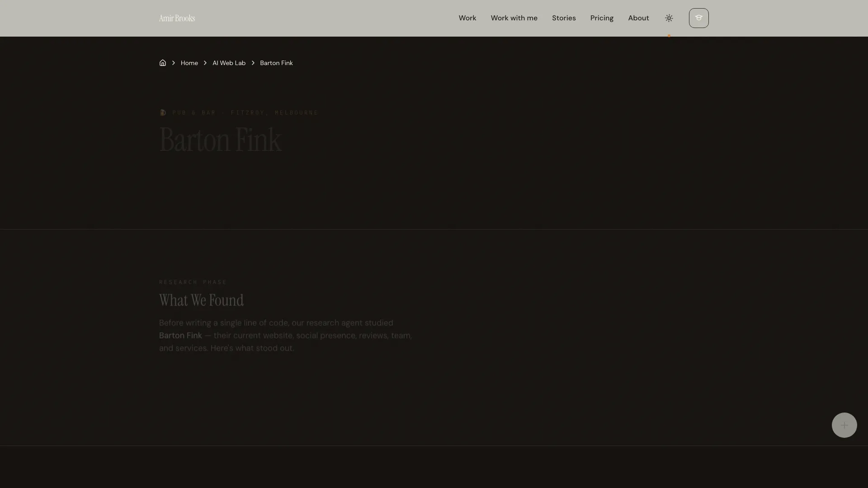868x488 pixels.
Task: Click Work with me in the navigation
Action: point(514,18)
